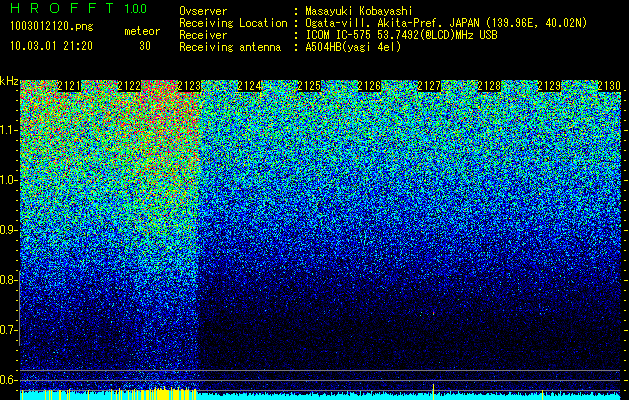Viewport: 629px width, 400px height.
Task: Click the time marker 2125
Action: pos(309,86)
